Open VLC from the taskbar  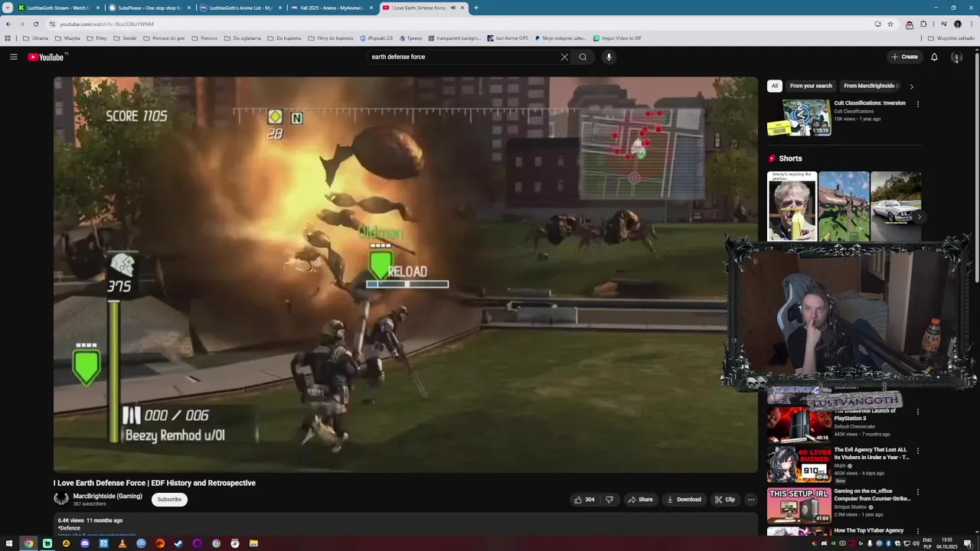pos(122,543)
